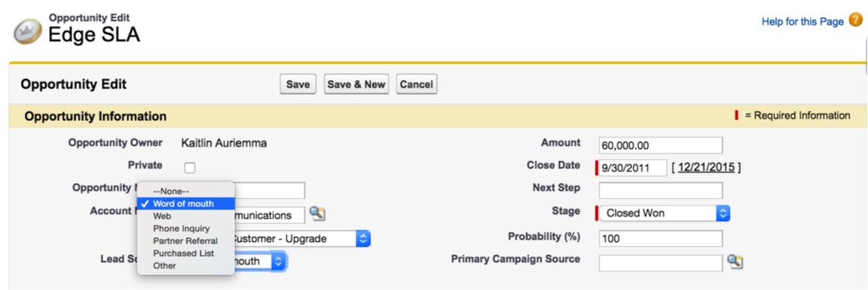The height and width of the screenshot is (290, 868).
Task: Click the Opportunity coin icon beside Edge SLA
Action: tap(28, 32)
